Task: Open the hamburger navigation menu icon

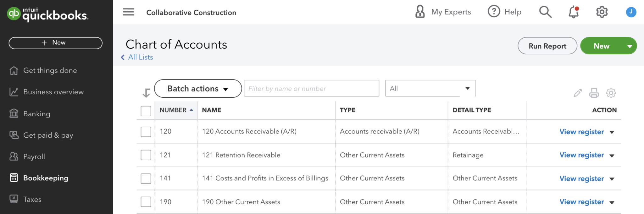Action: click(x=128, y=12)
